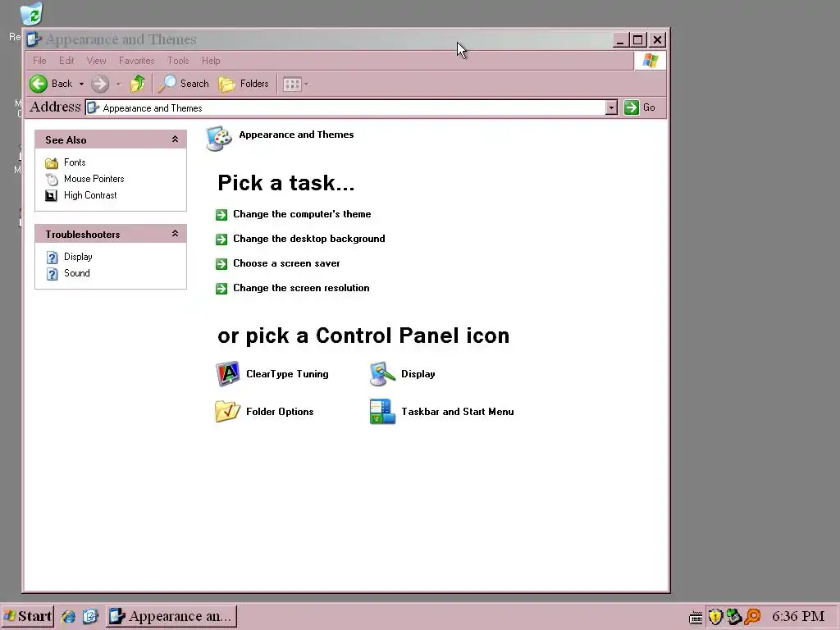Click the Mouse Pointers mouse icon

click(52, 180)
